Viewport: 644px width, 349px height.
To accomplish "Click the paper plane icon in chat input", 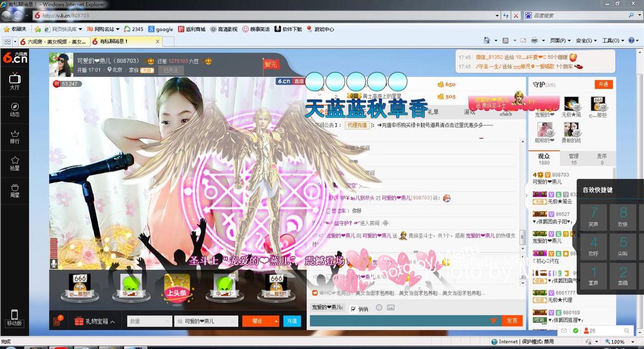I will pos(493,321).
